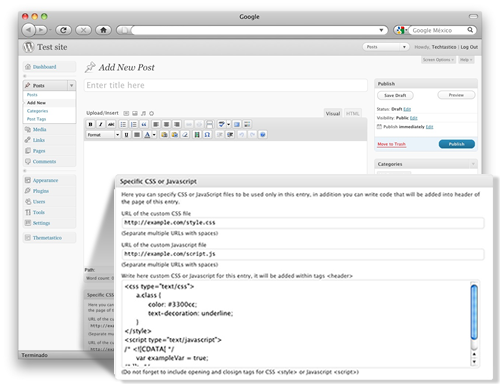The height and width of the screenshot is (384, 500).
Task: Click the blue Publish button
Action: coord(456,144)
